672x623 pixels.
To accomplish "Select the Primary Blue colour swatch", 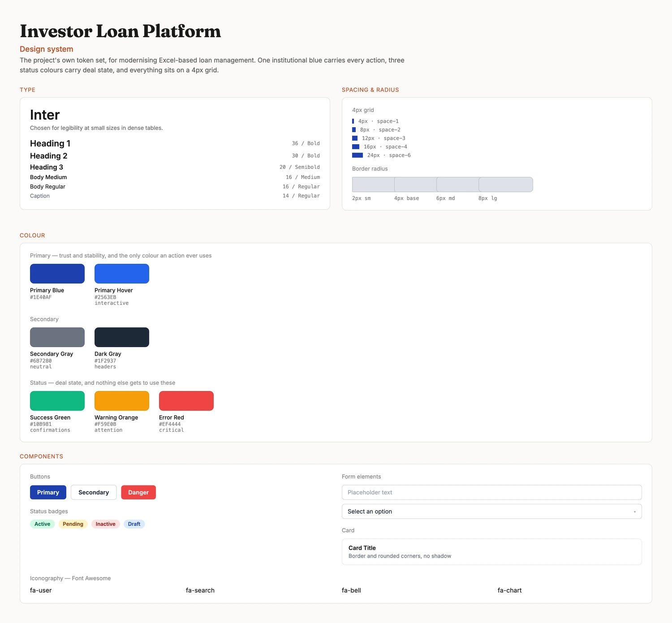I will click(57, 274).
